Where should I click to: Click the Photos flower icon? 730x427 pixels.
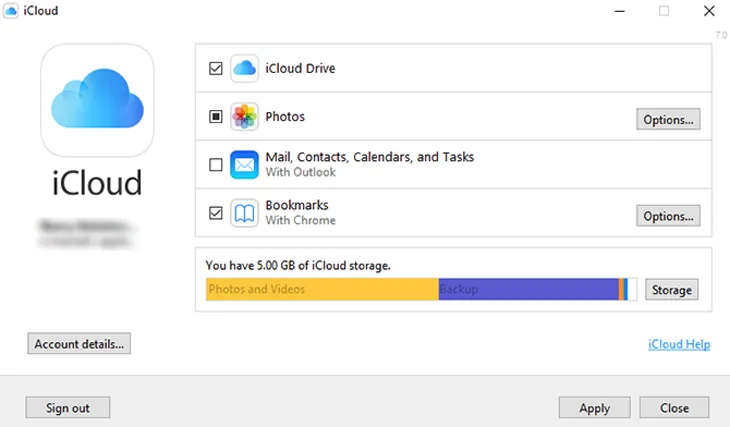(x=245, y=117)
